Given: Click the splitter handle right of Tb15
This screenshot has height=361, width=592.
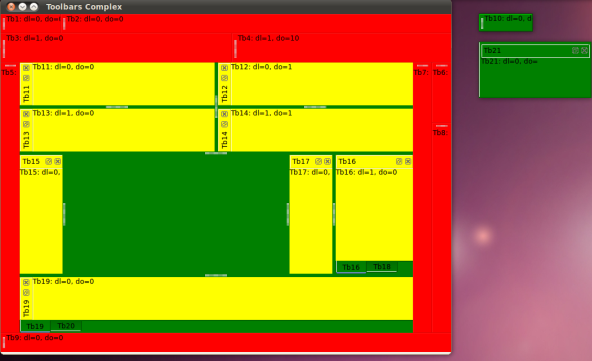Looking at the screenshot, I should 64,214.
